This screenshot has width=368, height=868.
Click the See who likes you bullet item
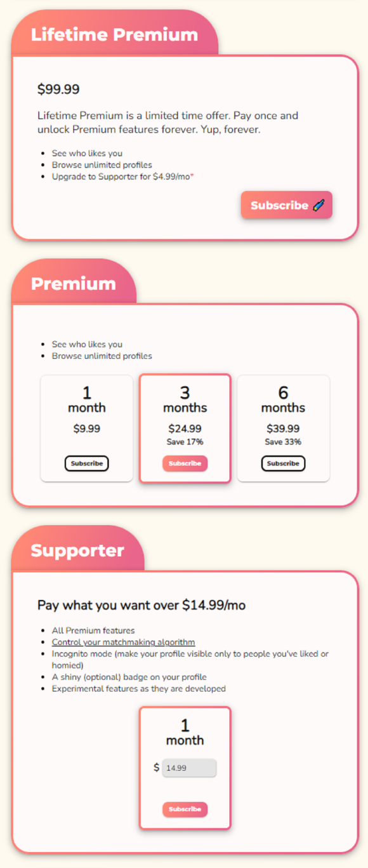tap(87, 153)
